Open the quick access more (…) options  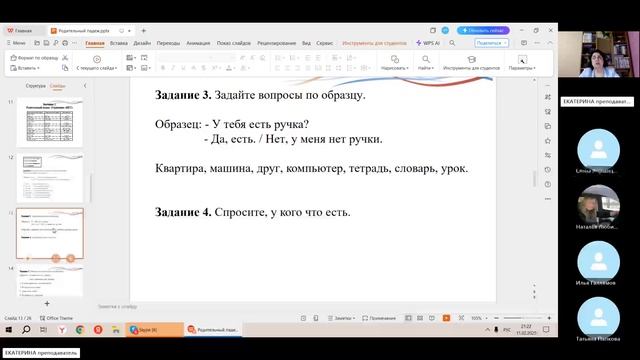pos(74,43)
